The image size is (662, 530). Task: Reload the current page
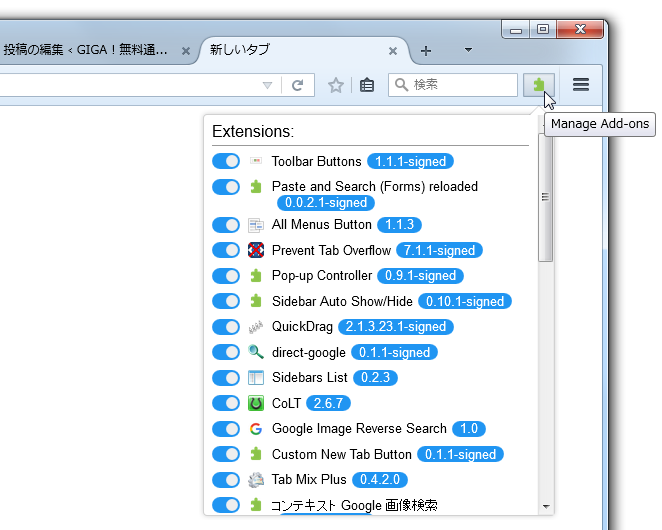point(298,85)
